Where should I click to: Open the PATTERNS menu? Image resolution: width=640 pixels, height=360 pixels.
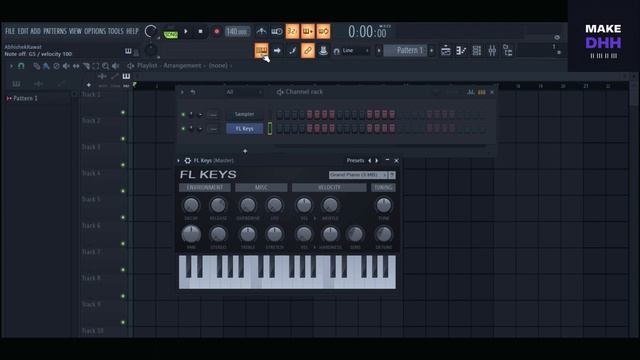click(55, 31)
